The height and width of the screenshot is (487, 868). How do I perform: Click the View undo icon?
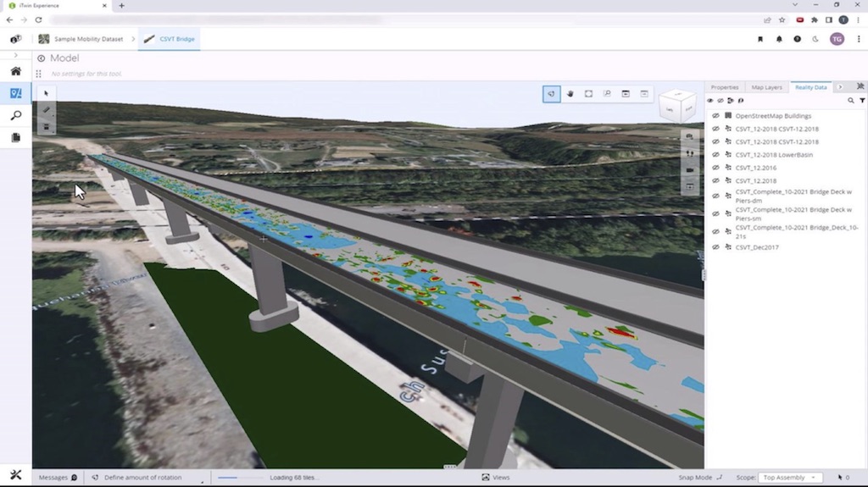(x=626, y=94)
